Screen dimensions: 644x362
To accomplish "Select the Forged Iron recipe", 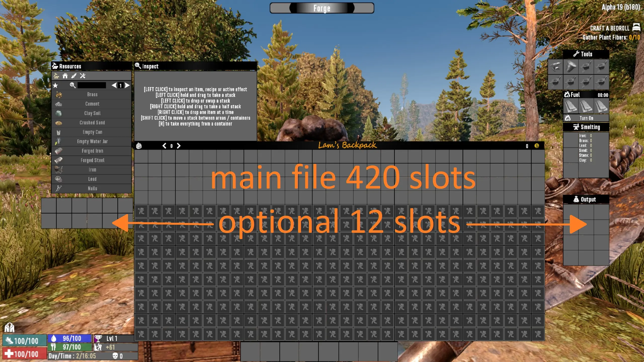I will coord(92,151).
